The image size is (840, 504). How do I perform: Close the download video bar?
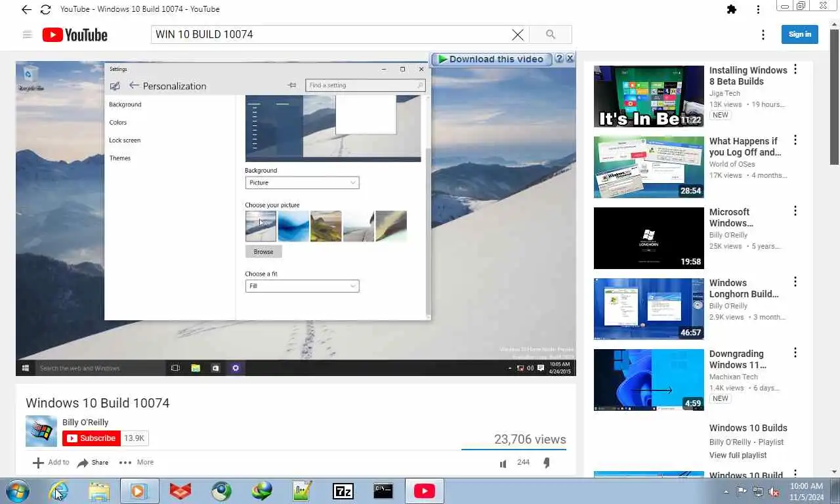570,58
